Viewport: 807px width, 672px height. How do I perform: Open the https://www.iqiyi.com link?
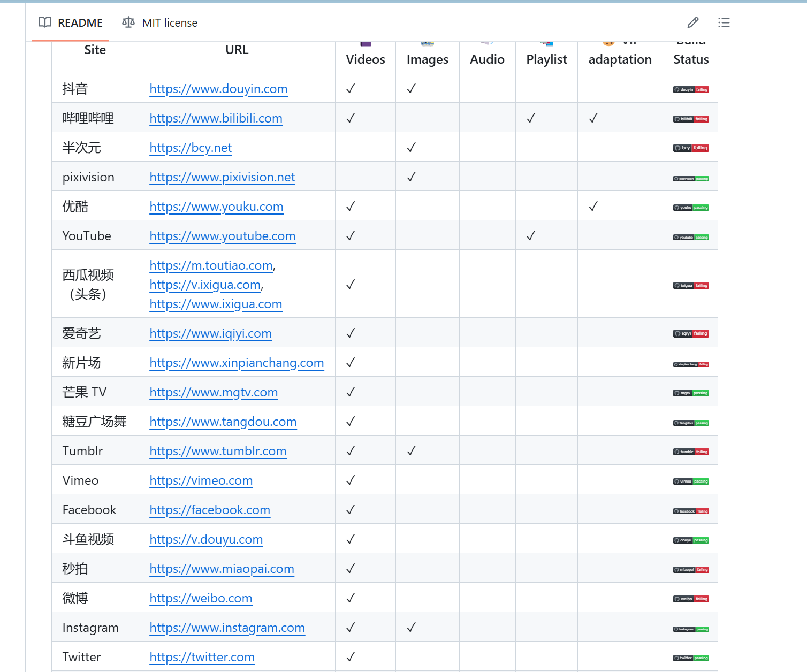point(211,333)
